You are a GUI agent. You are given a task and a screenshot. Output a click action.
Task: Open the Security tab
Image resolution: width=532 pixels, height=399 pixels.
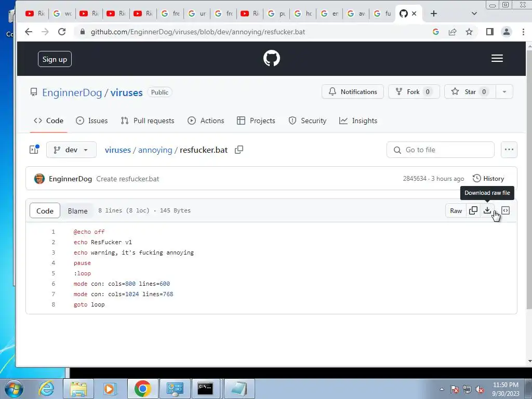308,121
